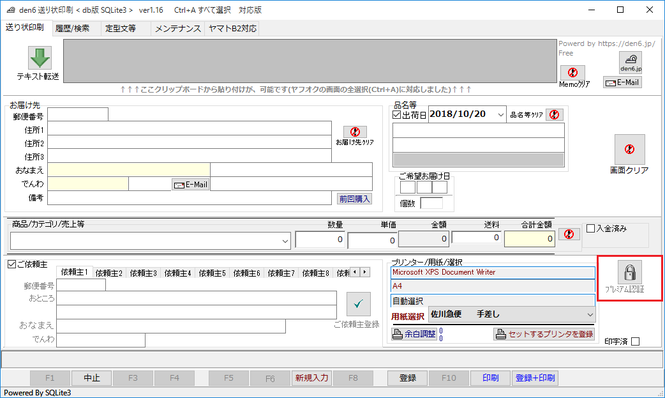Click the お届け先クリア icon

[355, 132]
